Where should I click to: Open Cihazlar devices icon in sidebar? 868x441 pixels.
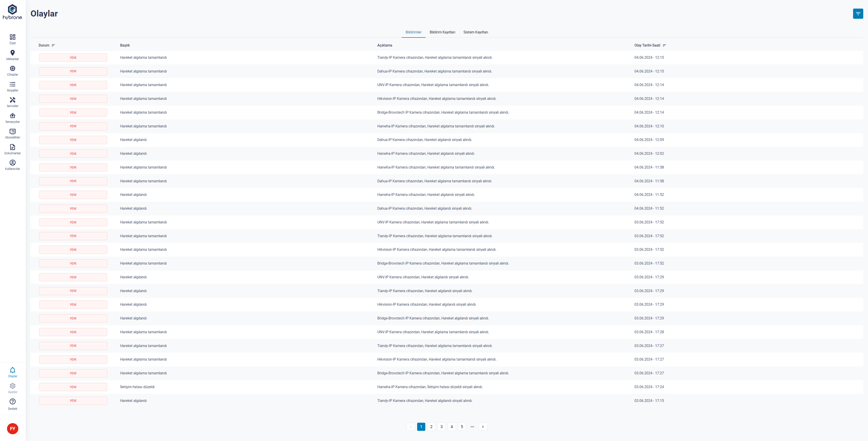(x=12, y=68)
